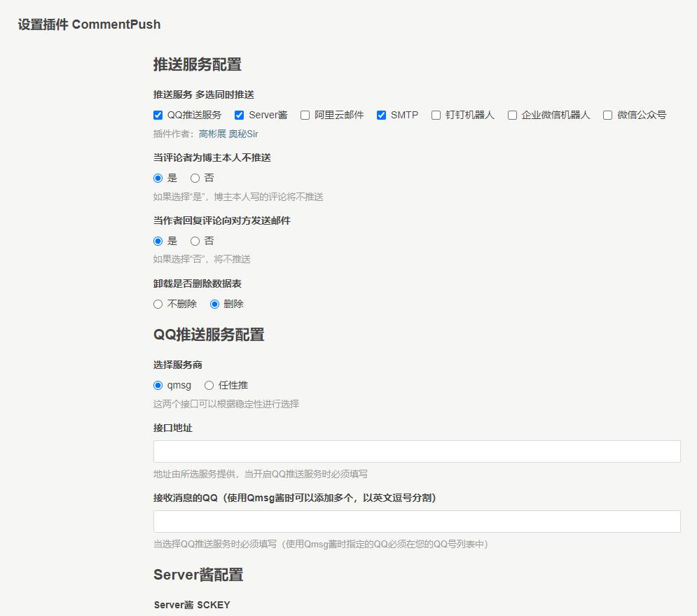Screen dimensions: 697x616
Task: Click the 设置插件 CommentPush page title
Action: coord(89,24)
